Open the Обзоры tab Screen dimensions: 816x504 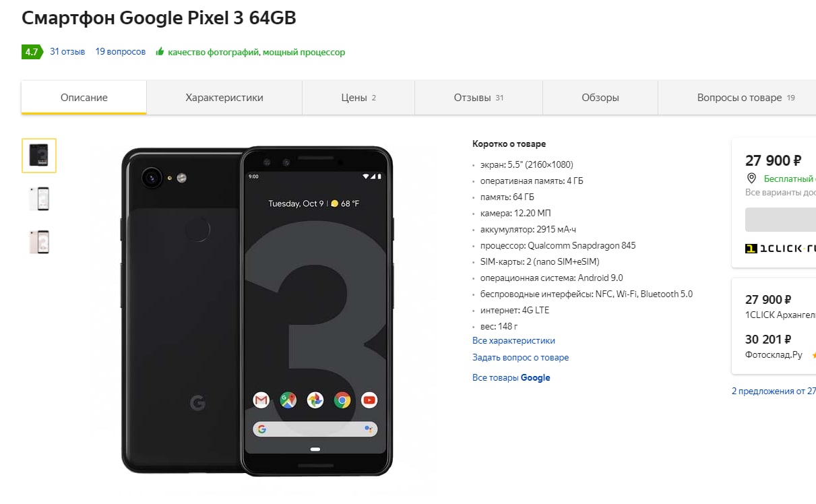click(600, 98)
